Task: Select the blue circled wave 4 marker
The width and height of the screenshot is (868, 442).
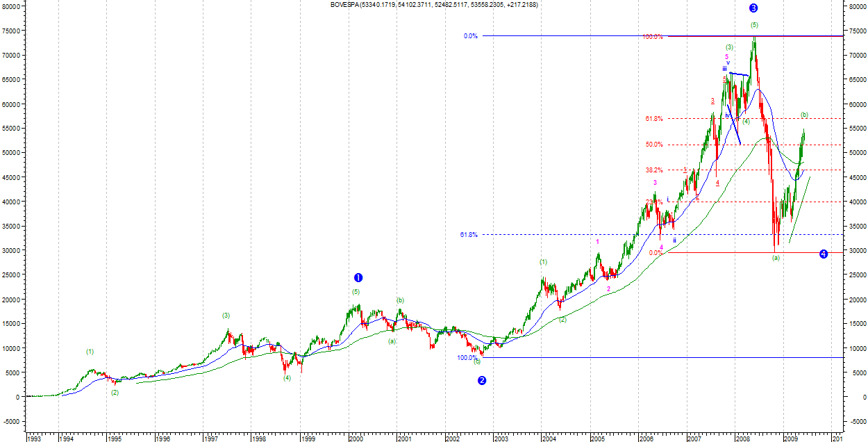Action: pyautogui.click(x=824, y=254)
